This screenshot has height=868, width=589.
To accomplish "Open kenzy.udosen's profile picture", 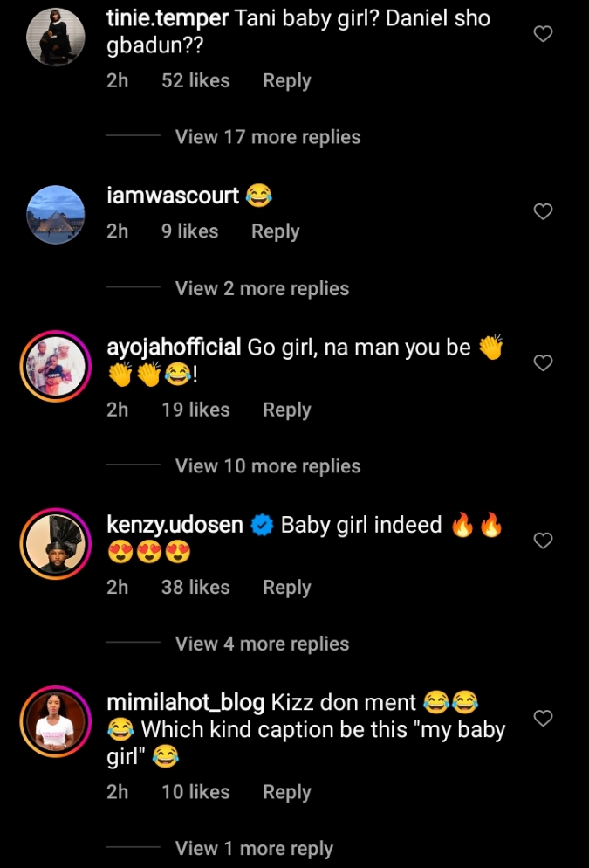I will [55, 541].
